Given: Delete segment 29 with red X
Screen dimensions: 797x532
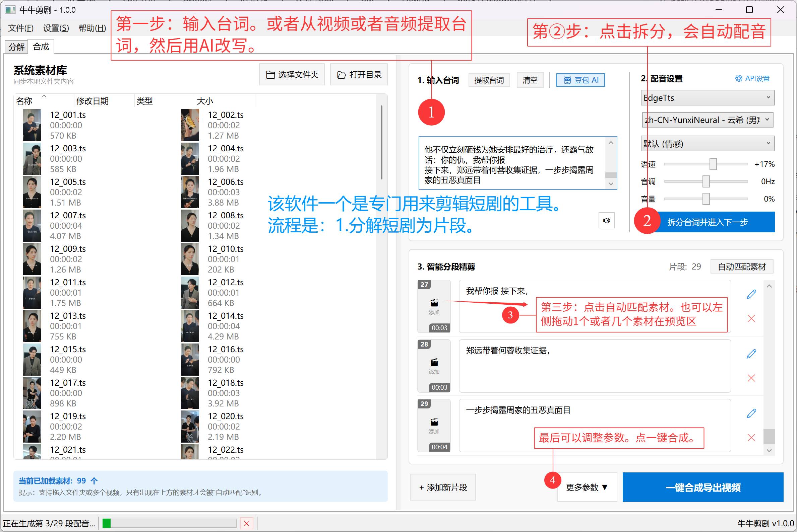Looking at the screenshot, I should pyautogui.click(x=751, y=438).
